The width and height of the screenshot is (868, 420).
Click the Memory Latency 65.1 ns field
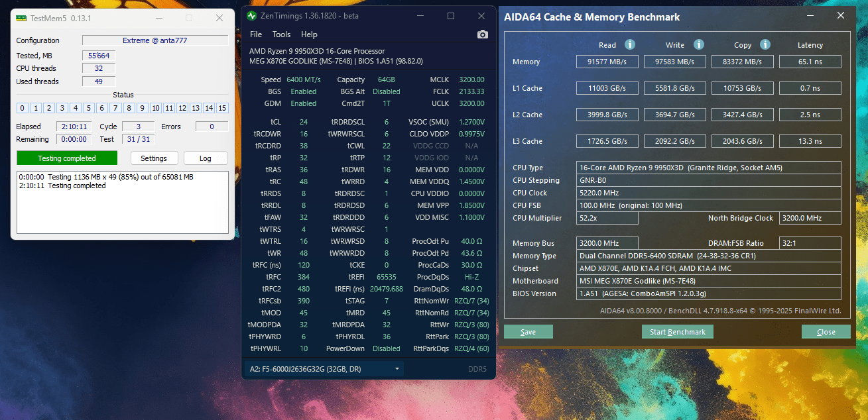point(810,62)
